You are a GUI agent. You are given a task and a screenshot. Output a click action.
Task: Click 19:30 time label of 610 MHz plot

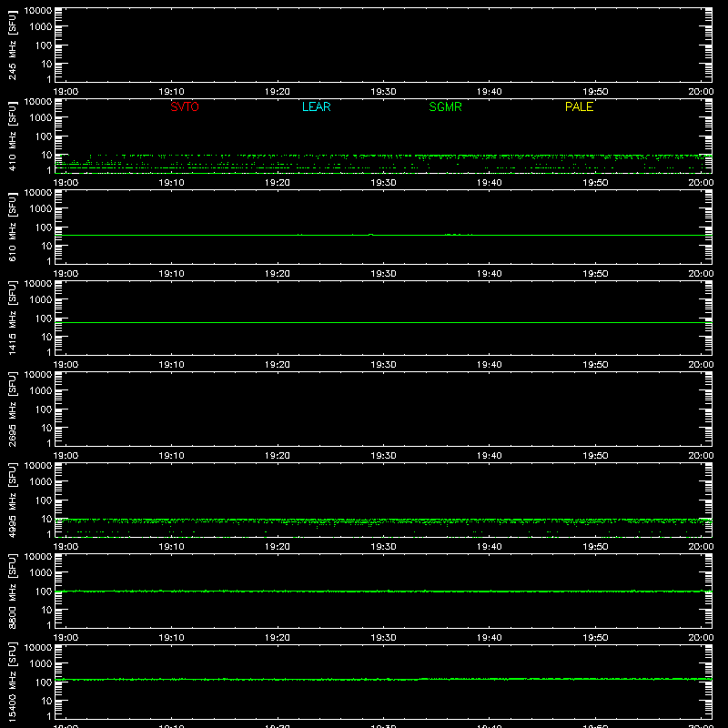click(x=383, y=274)
